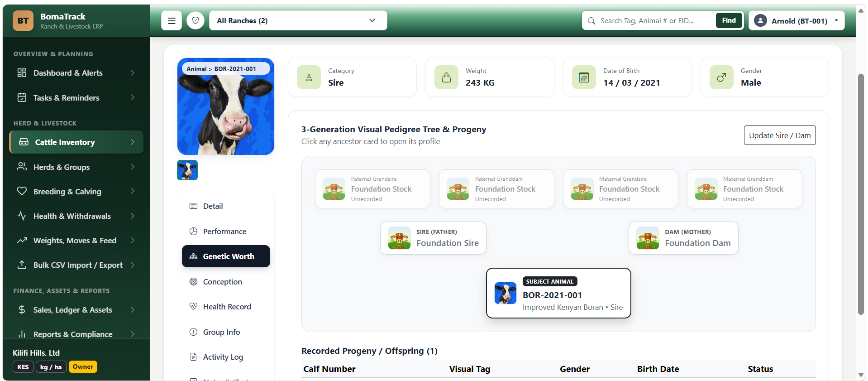Viewport: 868px width, 381px height.
Task: Expand Herds & Groups menu
Action: pyautogui.click(x=76, y=167)
